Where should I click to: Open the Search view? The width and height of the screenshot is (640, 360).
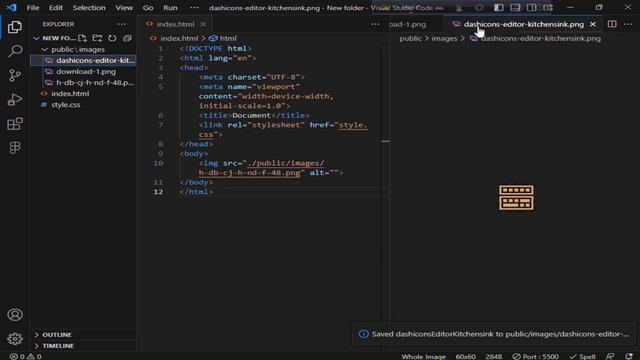(x=15, y=51)
